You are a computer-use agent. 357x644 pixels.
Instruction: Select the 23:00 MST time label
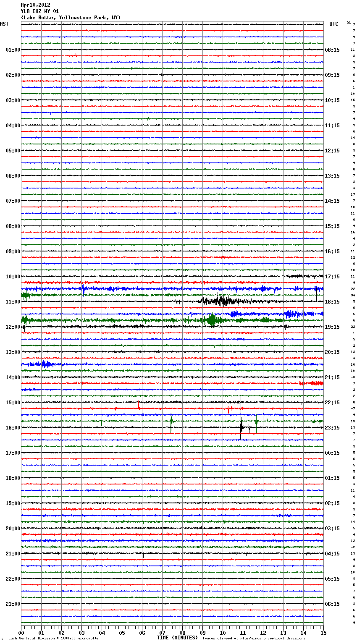tap(13, 604)
